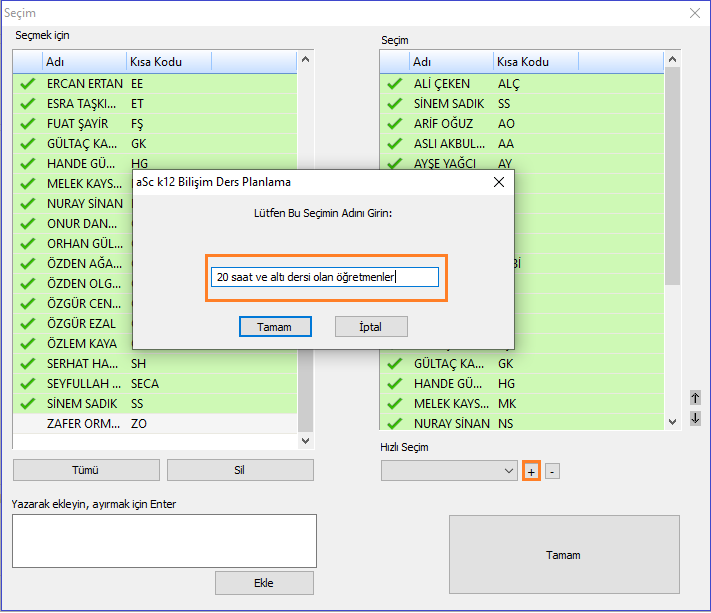This screenshot has width=711, height=613.
Task: Select ÖZGÜR CEN... in the left list
Action: 73,303
